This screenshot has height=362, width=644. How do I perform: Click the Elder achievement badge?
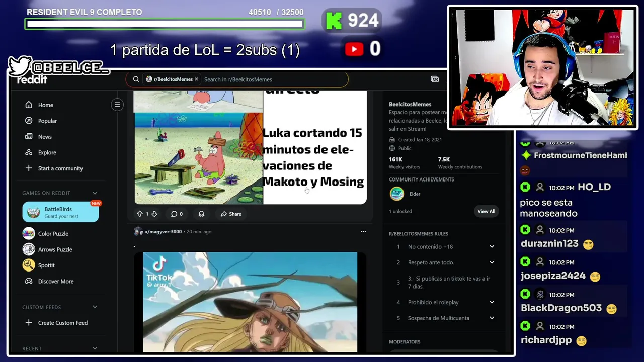tap(396, 194)
